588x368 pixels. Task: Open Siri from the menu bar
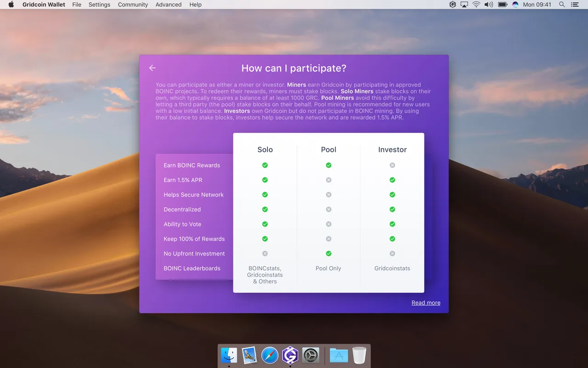pos(515,5)
